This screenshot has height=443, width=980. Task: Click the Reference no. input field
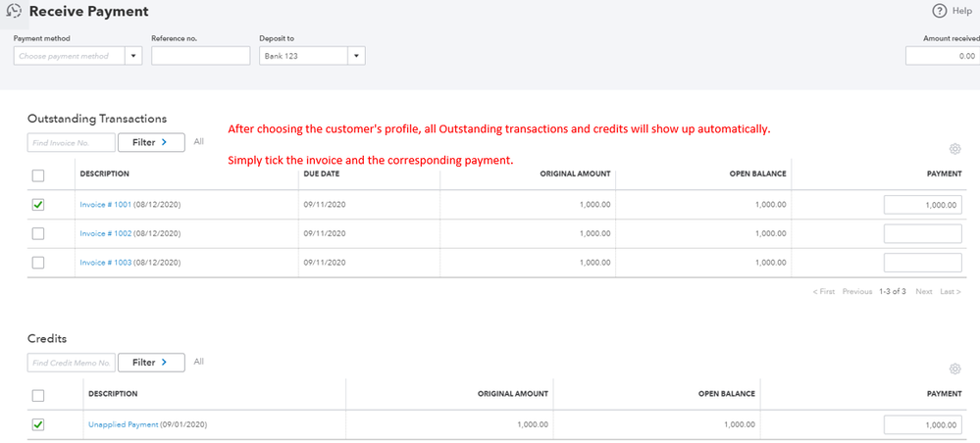click(201, 56)
